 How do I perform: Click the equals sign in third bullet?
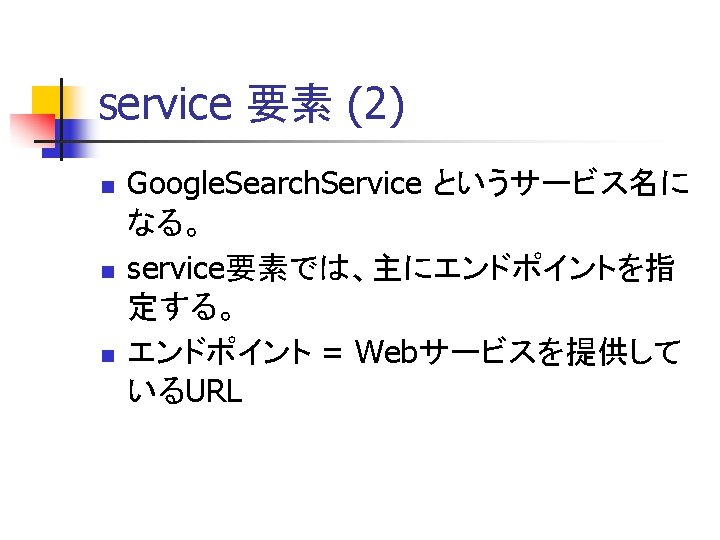(x=332, y=354)
